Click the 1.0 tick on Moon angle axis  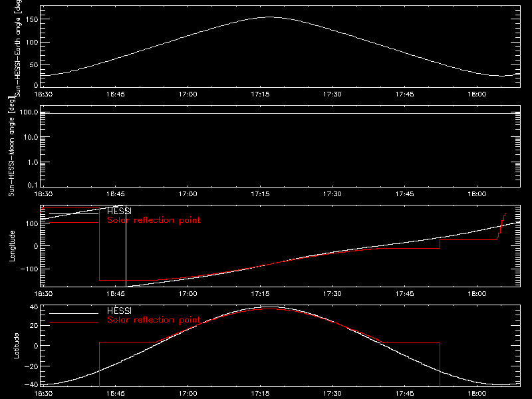[33, 162]
